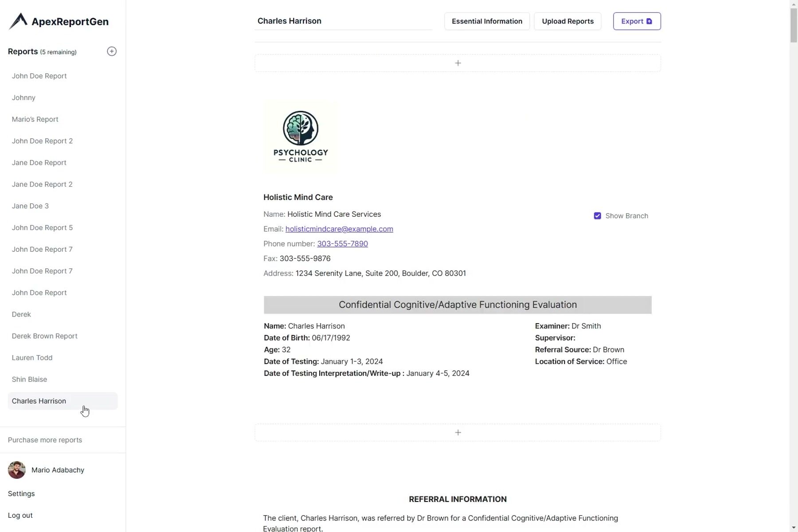This screenshot has height=532, width=798.
Task: Click the page vertical scrollbar thumb
Action: [794, 25]
